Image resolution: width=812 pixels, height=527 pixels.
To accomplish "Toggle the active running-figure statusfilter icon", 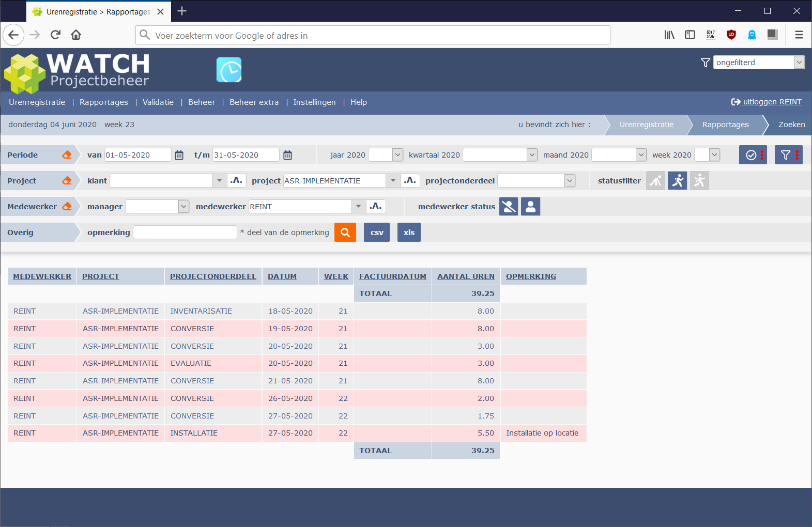I will click(677, 181).
